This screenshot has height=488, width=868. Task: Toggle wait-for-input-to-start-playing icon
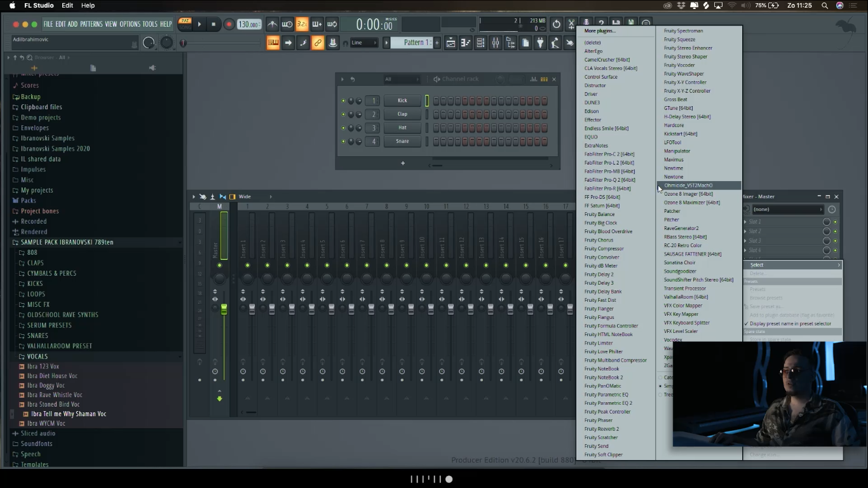(287, 24)
